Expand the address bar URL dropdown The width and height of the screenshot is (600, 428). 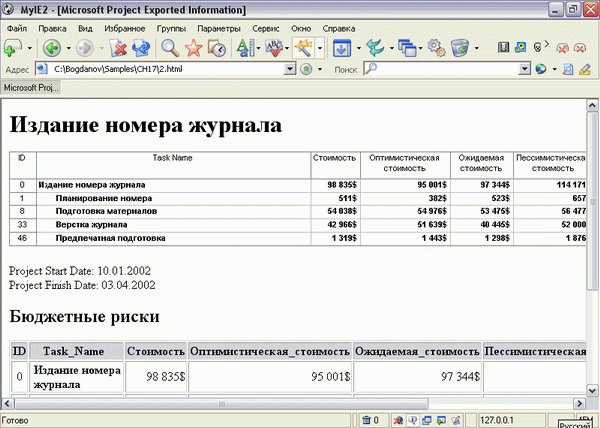290,69
